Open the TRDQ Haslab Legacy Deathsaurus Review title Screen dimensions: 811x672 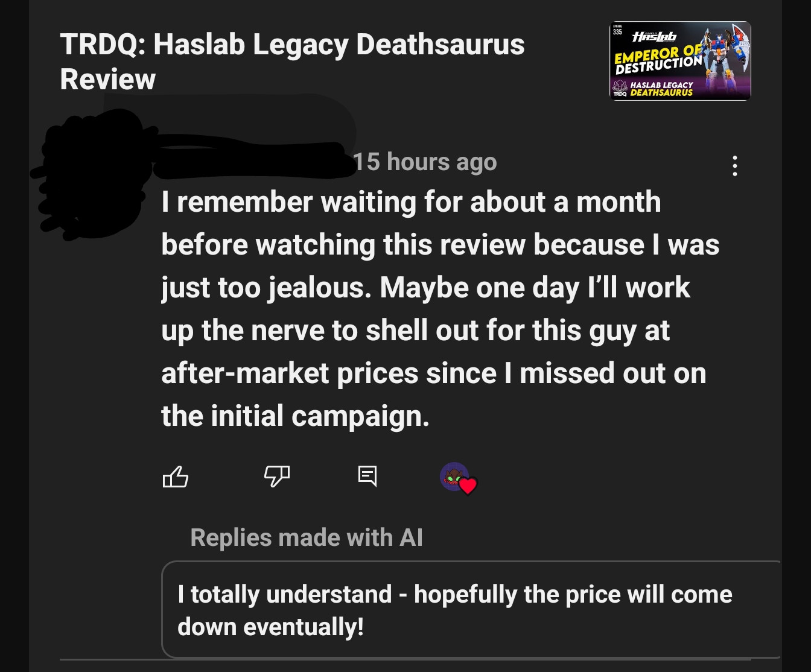point(292,62)
